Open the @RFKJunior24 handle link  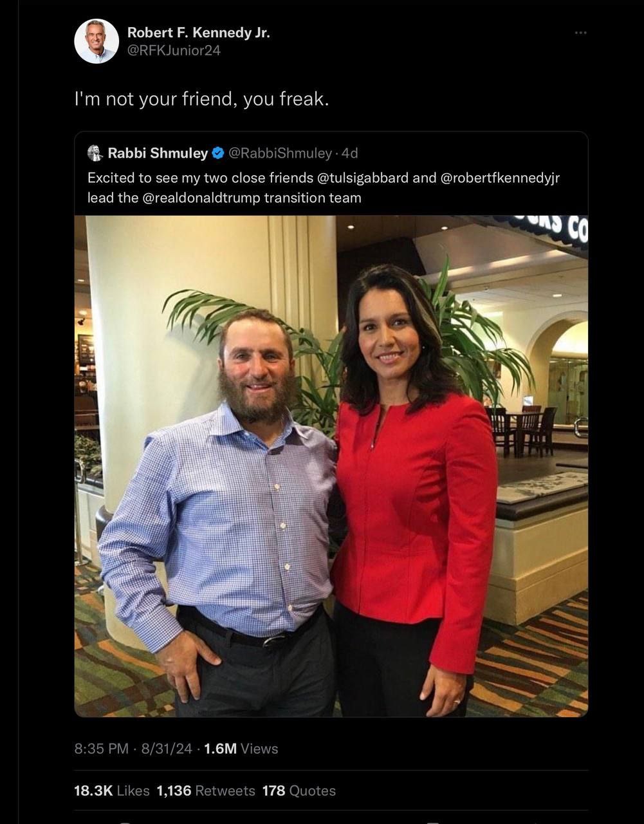(x=174, y=50)
